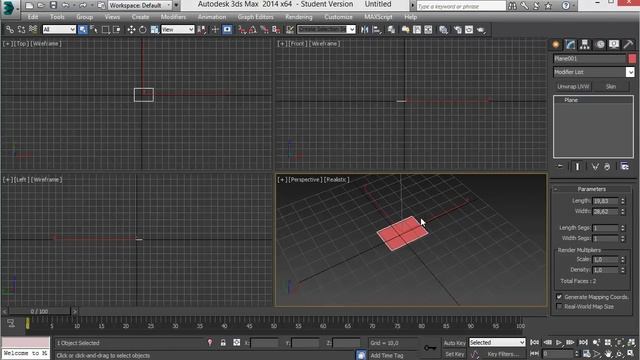Click the search keyword or phrase field
Screen dimensions: 640x360
point(461,6)
